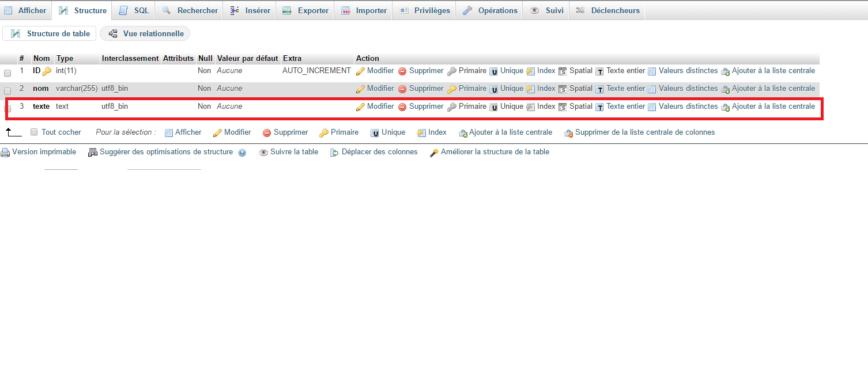Switch to the SQL tab
The height and width of the screenshot is (380, 868).
click(133, 10)
